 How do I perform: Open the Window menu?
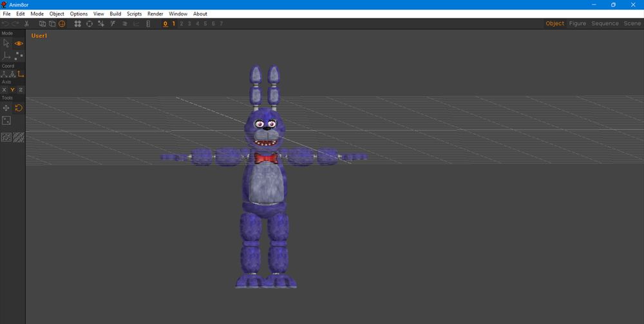point(178,14)
